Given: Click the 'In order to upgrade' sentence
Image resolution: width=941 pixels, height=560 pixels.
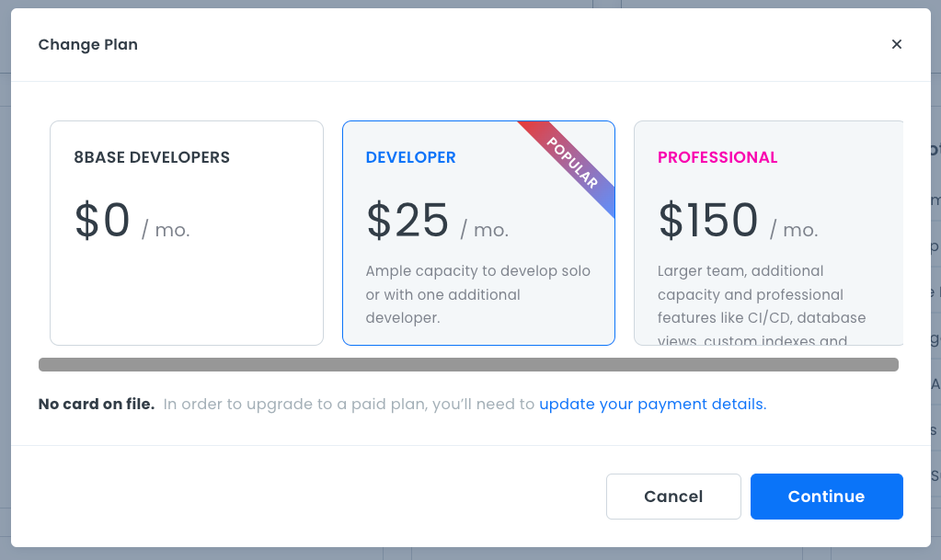Looking at the screenshot, I should click(349, 405).
